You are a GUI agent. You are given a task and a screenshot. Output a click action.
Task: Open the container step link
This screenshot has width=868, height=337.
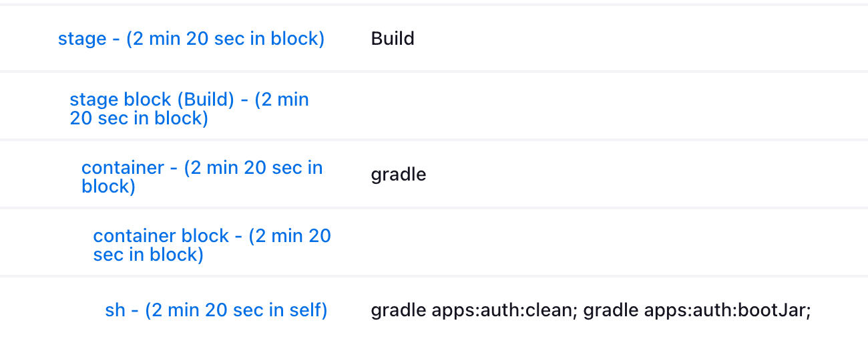point(202,168)
